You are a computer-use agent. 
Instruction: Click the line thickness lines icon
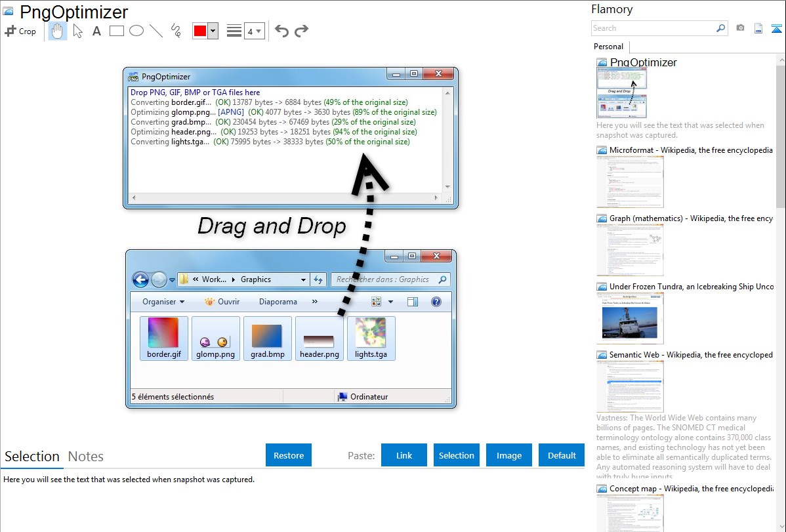(234, 31)
